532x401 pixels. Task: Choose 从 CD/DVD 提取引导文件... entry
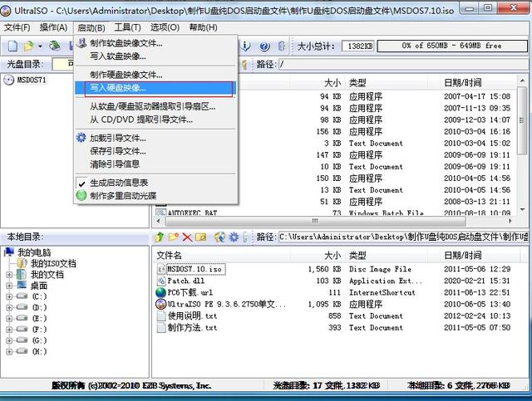[155, 120]
